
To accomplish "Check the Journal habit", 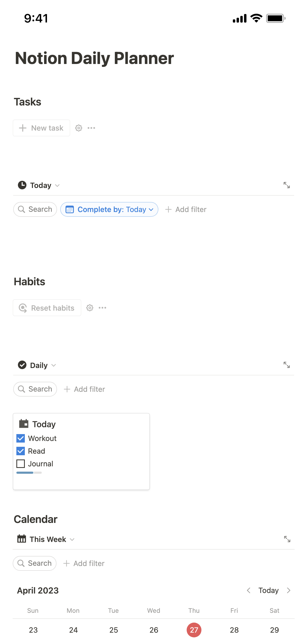I will (21, 464).
